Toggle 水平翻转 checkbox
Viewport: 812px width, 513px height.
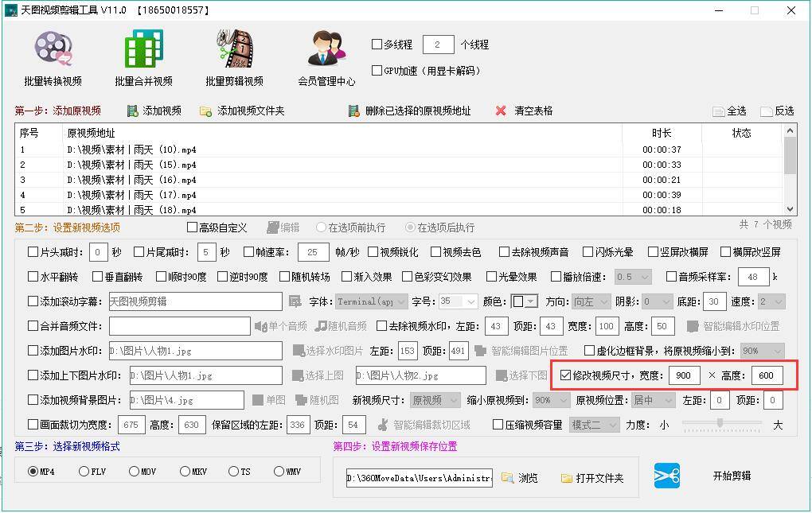(33, 277)
